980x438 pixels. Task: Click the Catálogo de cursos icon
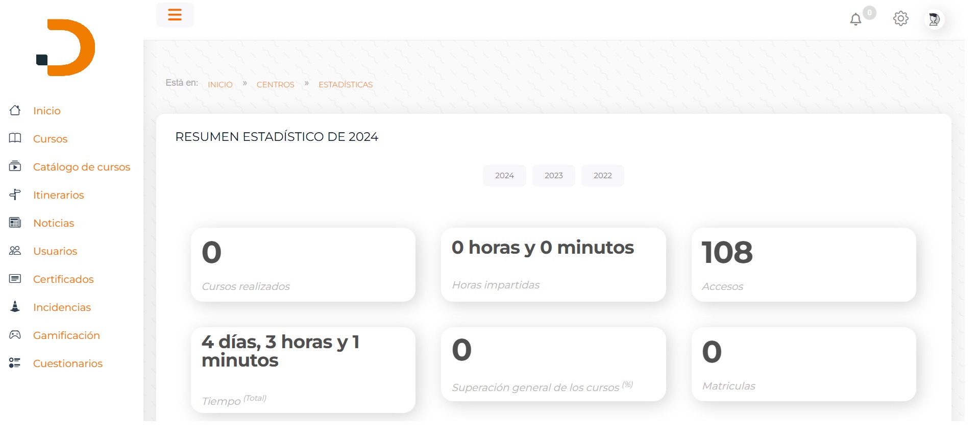pos(15,166)
